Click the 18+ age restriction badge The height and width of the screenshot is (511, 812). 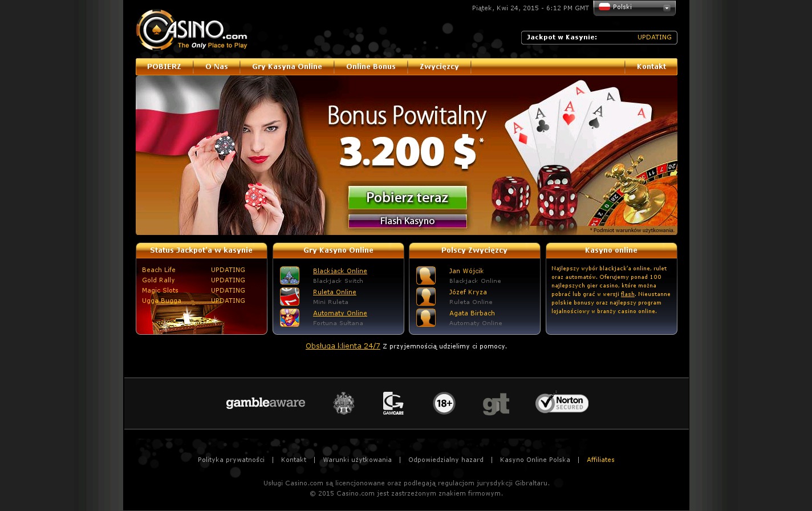pos(444,403)
